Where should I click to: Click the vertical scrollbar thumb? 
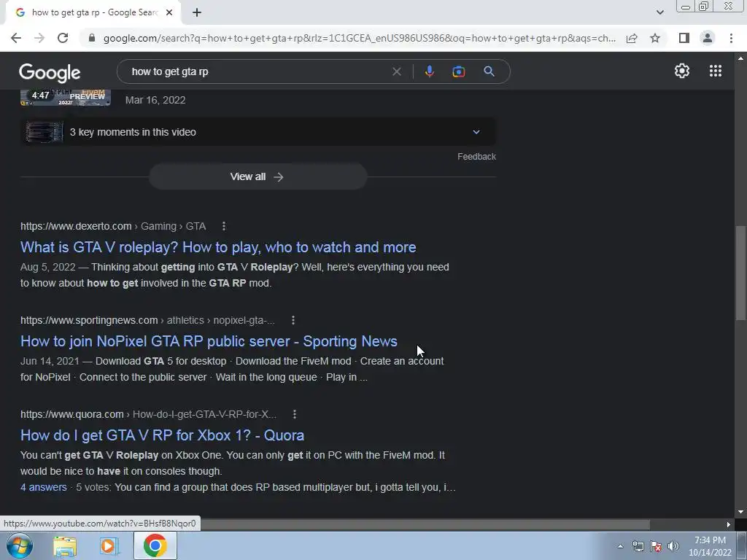[740, 273]
